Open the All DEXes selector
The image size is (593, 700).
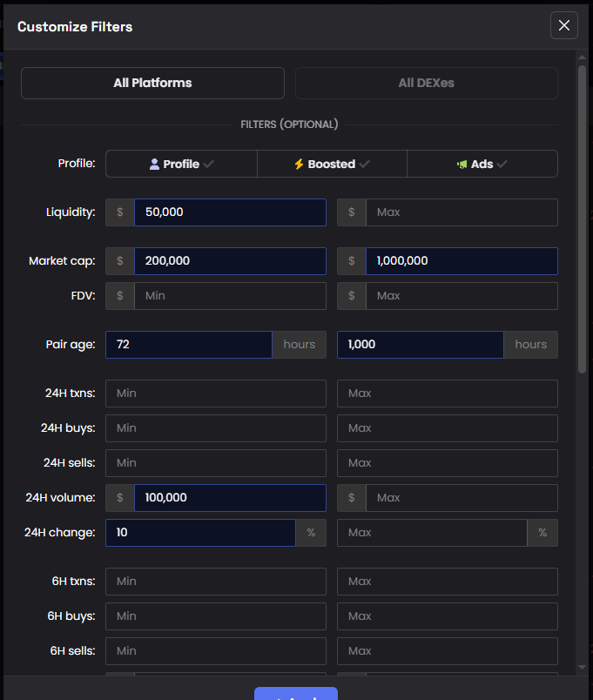click(x=427, y=83)
